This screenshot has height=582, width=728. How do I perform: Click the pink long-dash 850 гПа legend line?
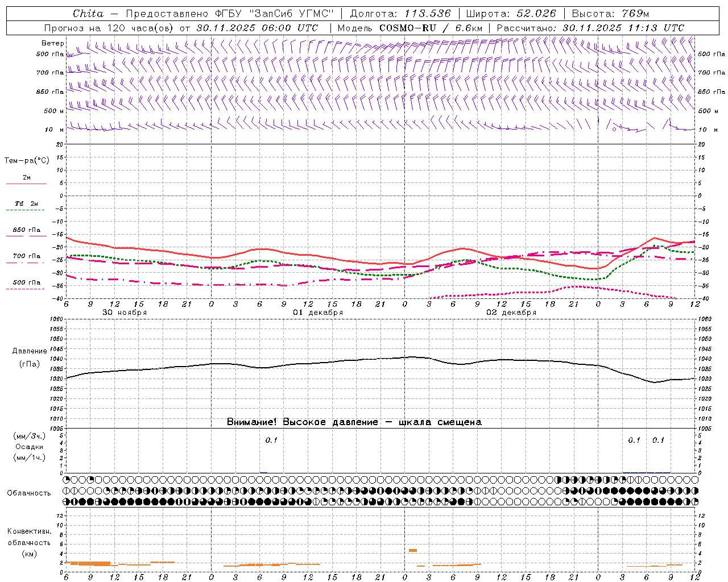[26, 236]
